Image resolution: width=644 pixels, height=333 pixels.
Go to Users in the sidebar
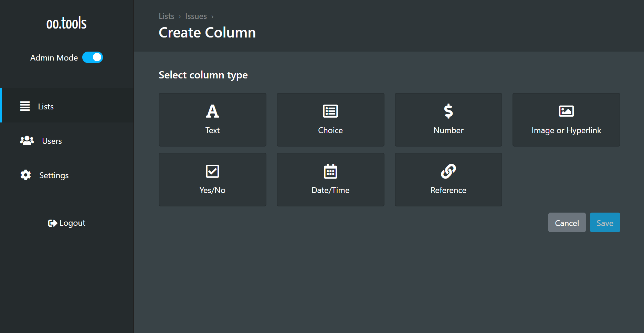52,141
